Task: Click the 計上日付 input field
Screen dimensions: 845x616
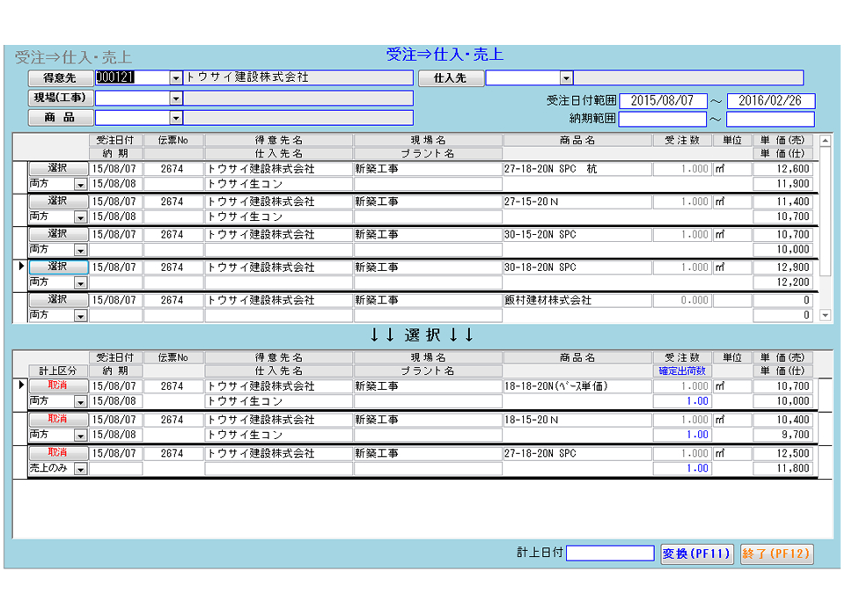Action: click(x=610, y=554)
